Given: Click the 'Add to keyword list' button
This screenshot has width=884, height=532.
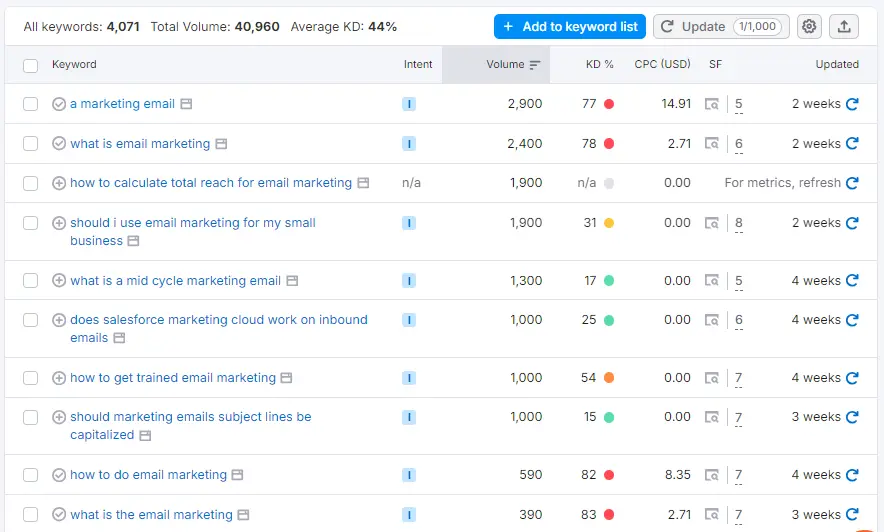Looking at the screenshot, I should click(569, 27).
